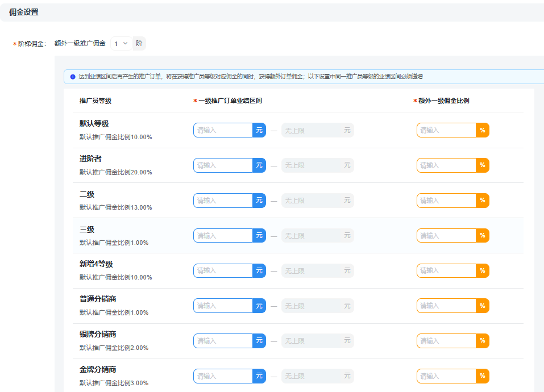Click the blue info icon in notice banner
This screenshot has width=544, height=392.
[73, 77]
